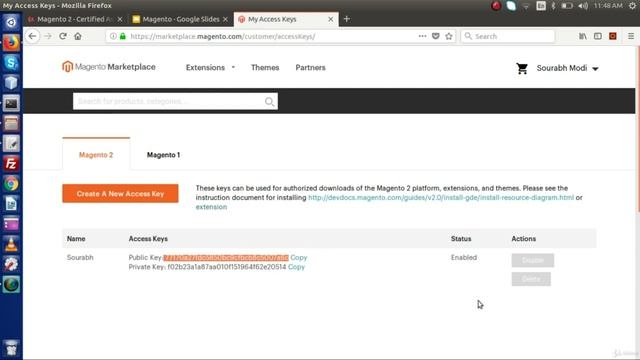This screenshot has height=360, width=640.
Task: Click the Disable button for Sourabh key
Action: tap(533, 260)
